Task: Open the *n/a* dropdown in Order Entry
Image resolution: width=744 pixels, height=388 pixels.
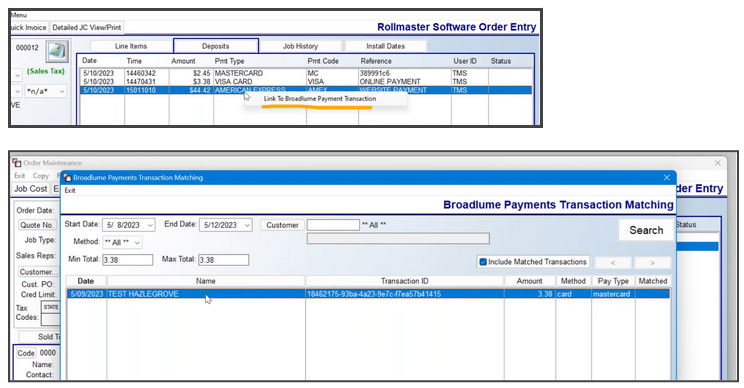Action: [62, 91]
